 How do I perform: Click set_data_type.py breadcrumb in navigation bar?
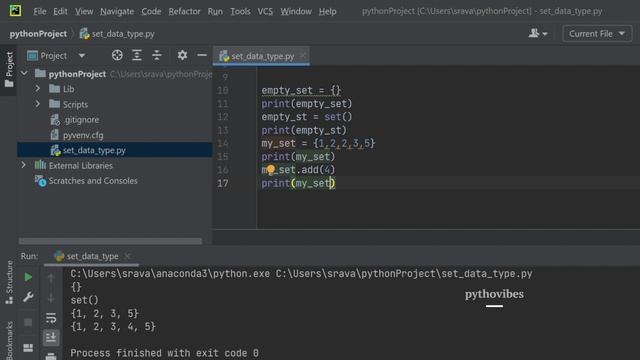coord(117,34)
